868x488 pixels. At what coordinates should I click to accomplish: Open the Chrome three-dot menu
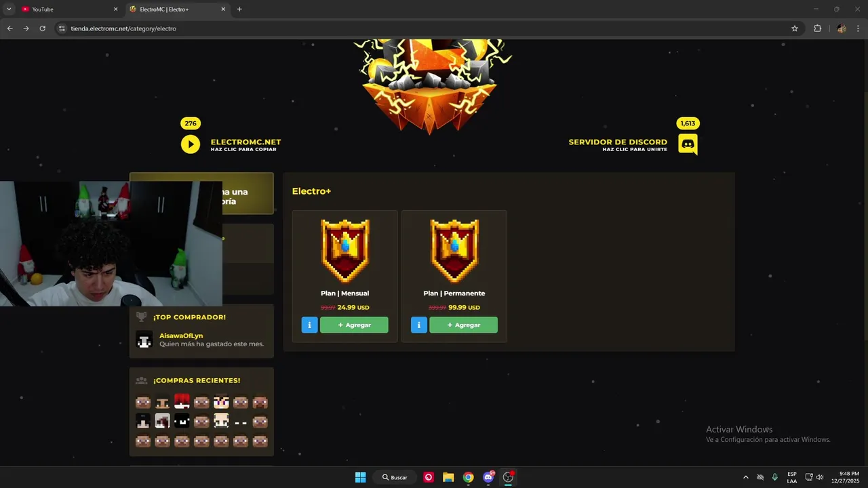(x=859, y=28)
